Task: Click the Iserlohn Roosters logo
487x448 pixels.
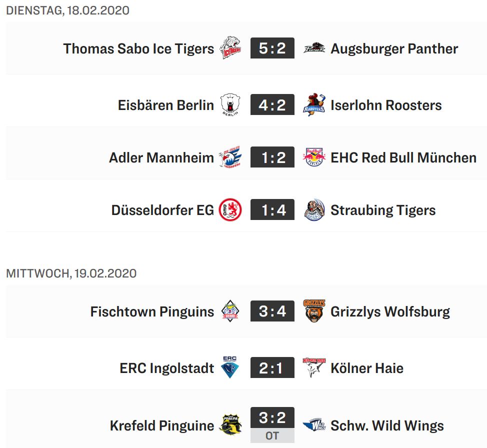Action: [x=314, y=104]
